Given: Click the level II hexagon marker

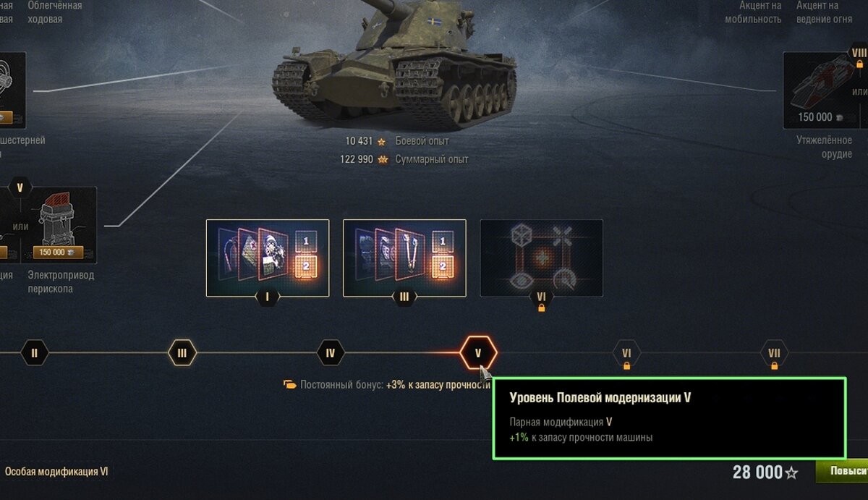Looking at the screenshot, I should (x=34, y=354).
